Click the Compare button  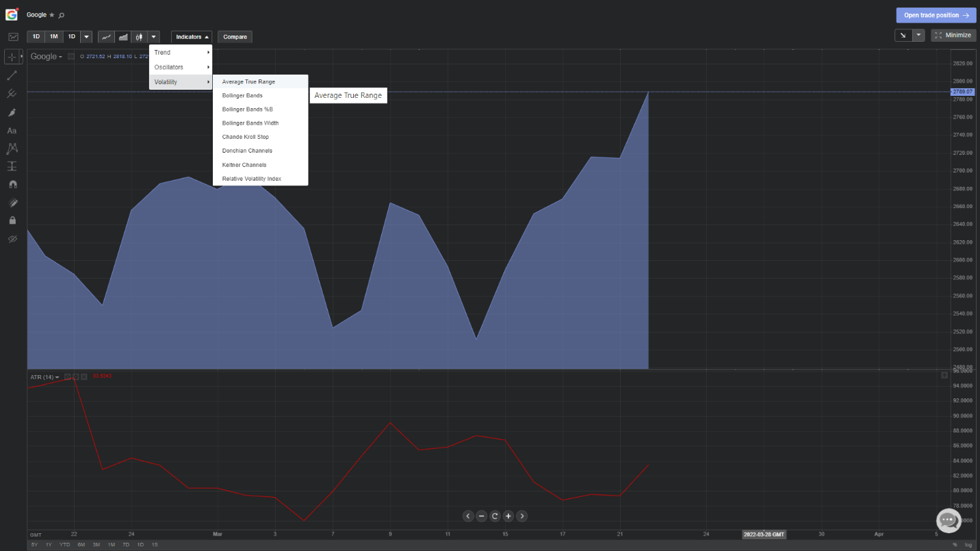[x=235, y=37]
